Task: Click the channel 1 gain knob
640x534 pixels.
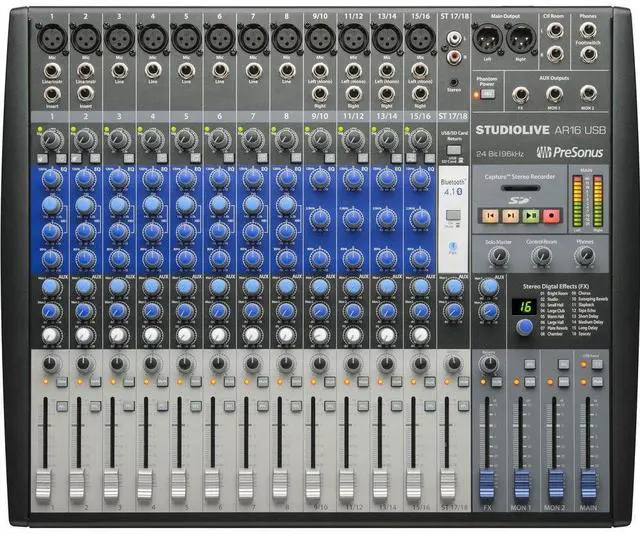Action: 50,141
